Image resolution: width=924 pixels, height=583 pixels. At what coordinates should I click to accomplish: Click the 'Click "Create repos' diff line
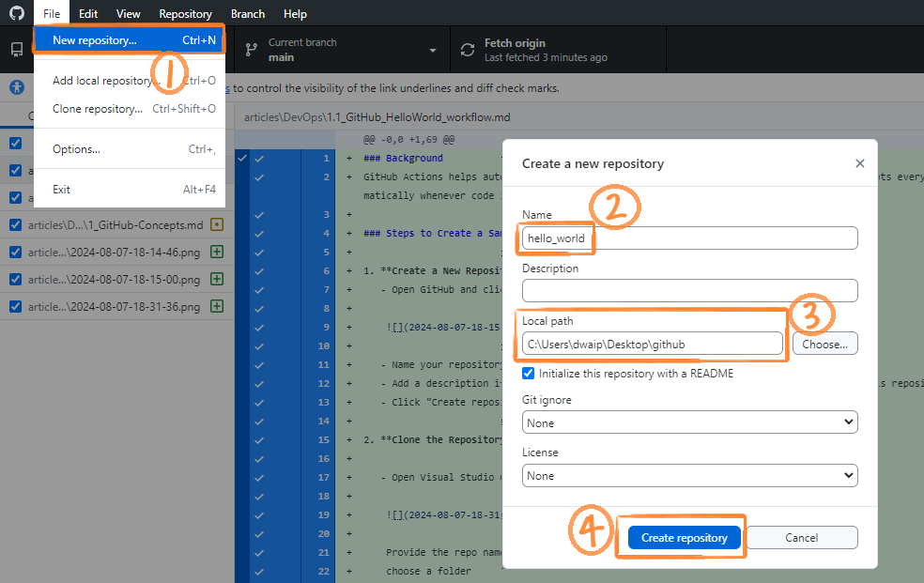click(x=442, y=402)
